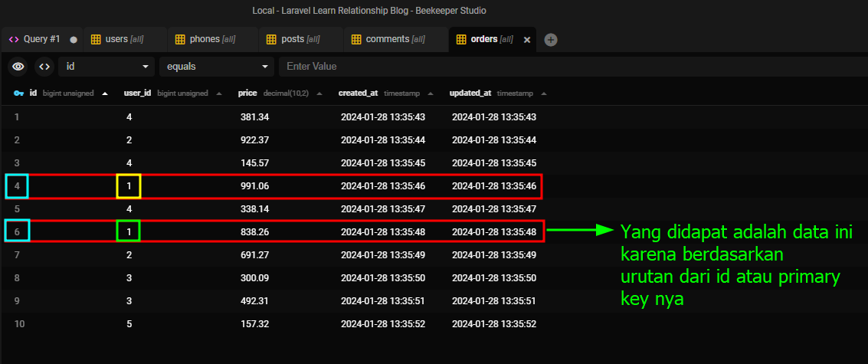This screenshot has height=364, width=868.
Task: Click the phones tab table icon
Action: pyautogui.click(x=181, y=39)
